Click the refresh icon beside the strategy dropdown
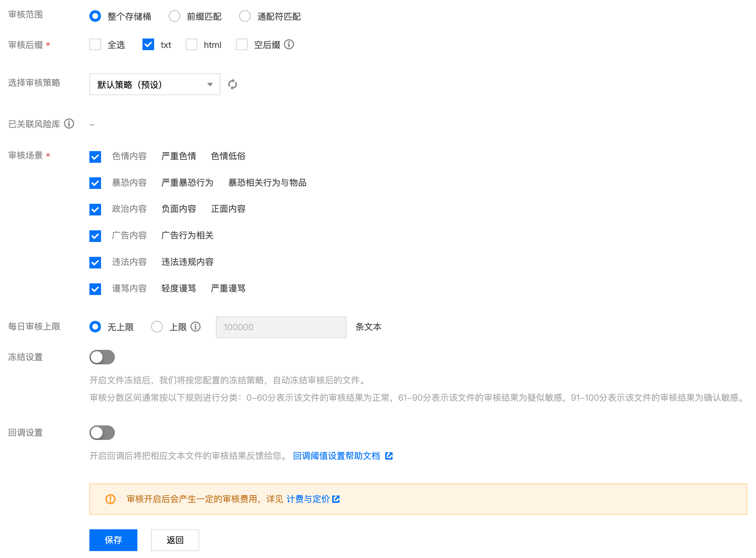This screenshot has height=558, width=756. (x=233, y=84)
